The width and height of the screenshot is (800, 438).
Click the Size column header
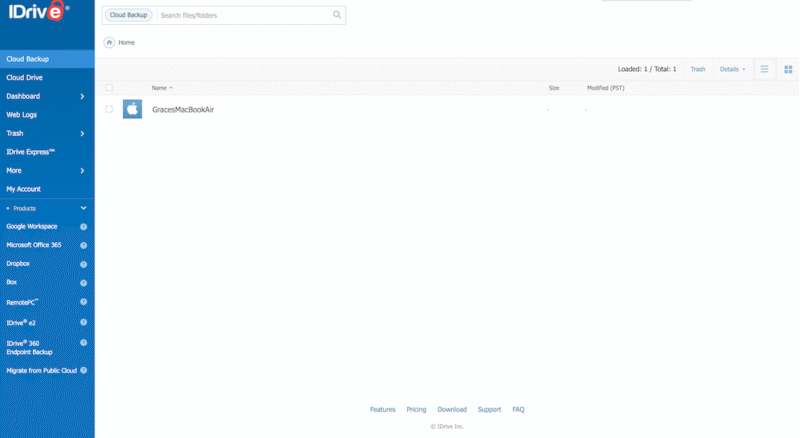click(554, 88)
